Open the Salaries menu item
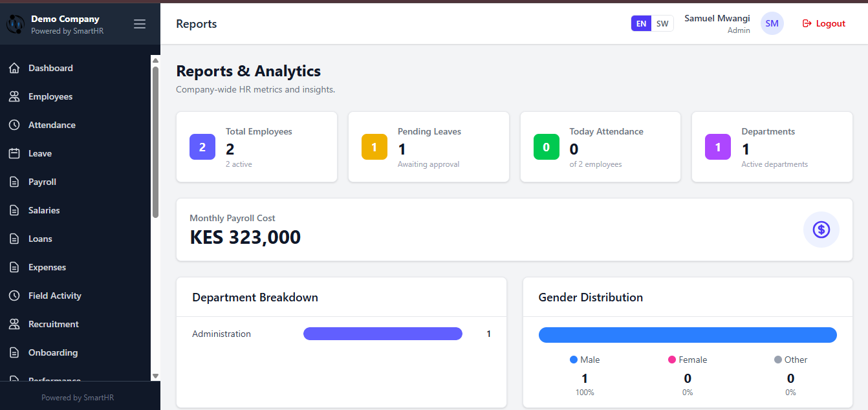Image resolution: width=868 pixels, height=410 pixels. point(44,210)
